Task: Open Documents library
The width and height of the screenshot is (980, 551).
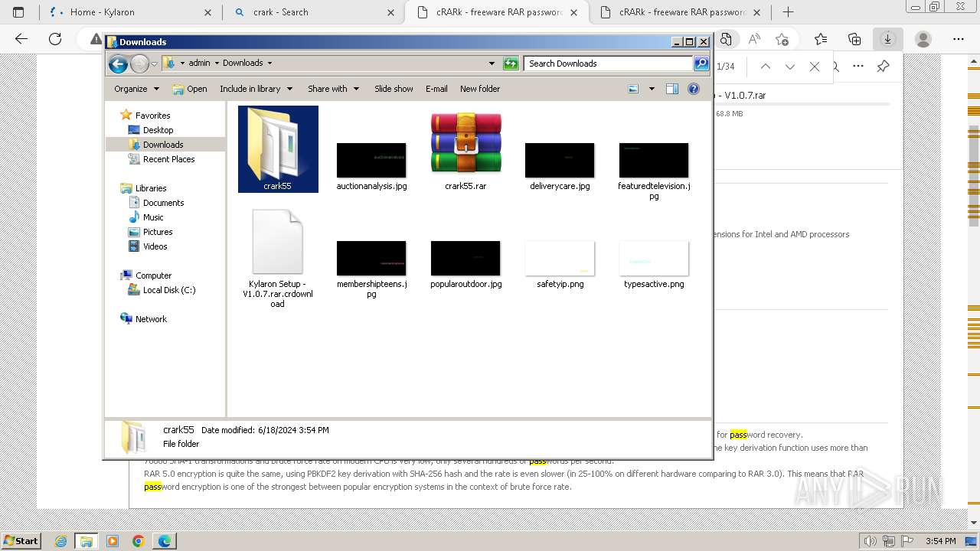Action: click(163, 203)
